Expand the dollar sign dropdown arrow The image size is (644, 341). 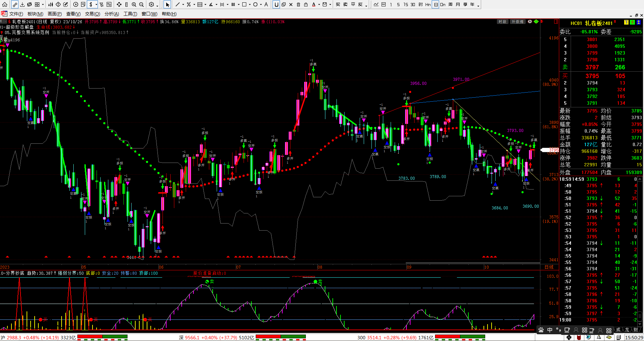pyautogui.click(x=96, y=4)
